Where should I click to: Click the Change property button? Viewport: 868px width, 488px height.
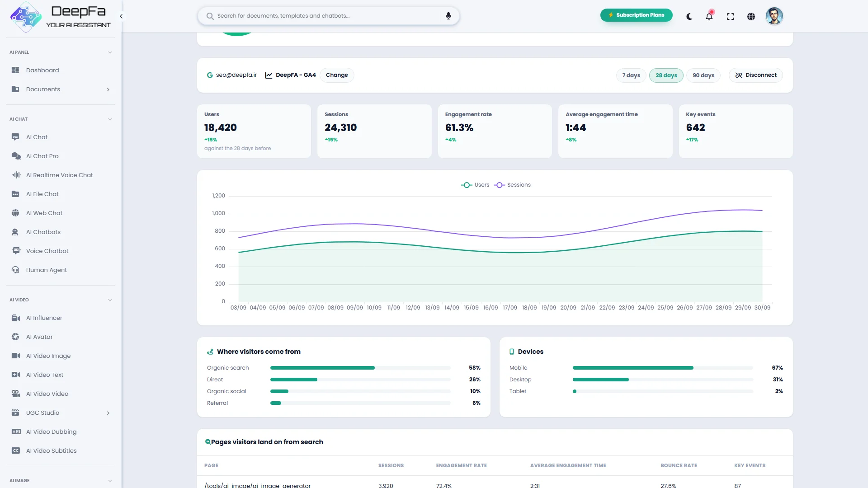click(x=337, y=75)
